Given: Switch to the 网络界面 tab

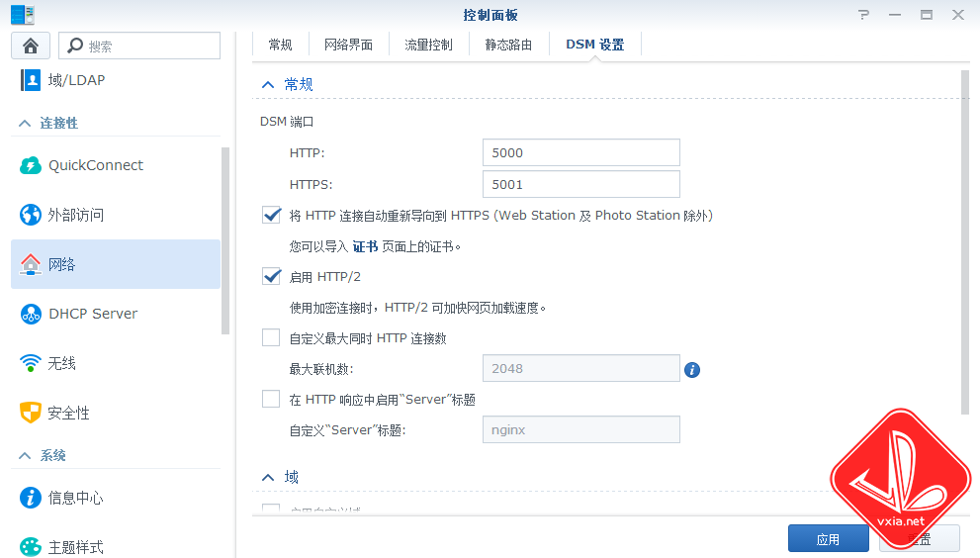Looking at the screenshot, I should tap(348, 45).
